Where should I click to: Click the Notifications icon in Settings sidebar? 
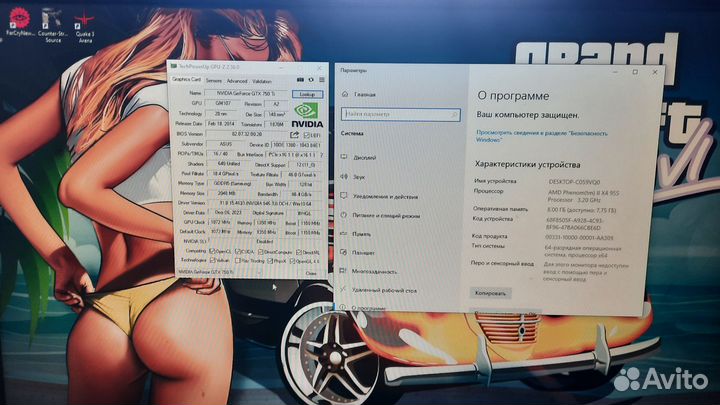coord(343,196)
